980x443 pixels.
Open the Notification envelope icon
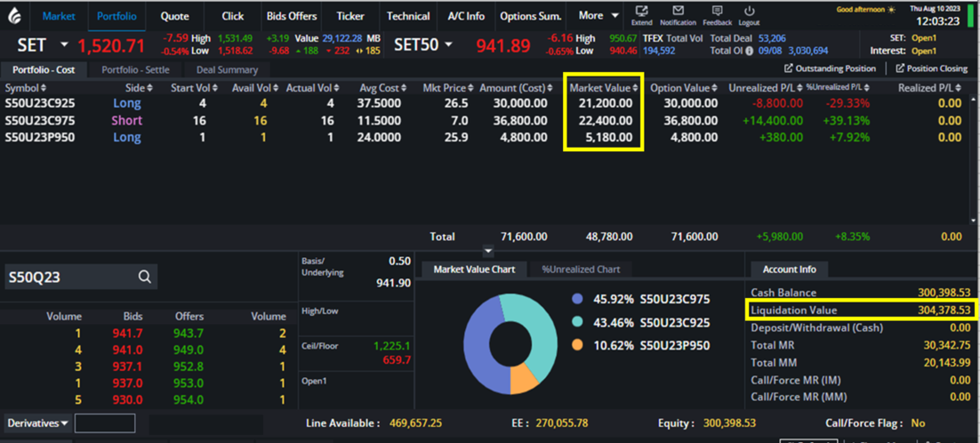(x=679, y=11)
